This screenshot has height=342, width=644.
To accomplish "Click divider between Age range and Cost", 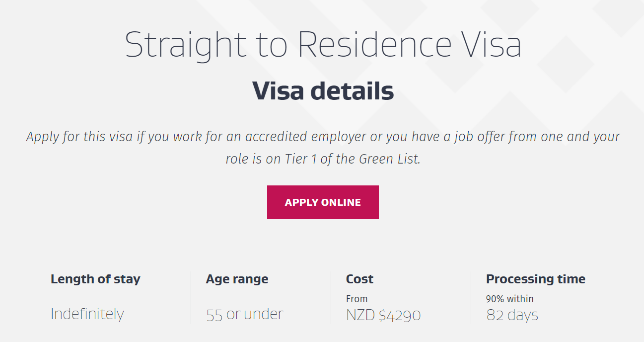I will click(x=331, y=297).
